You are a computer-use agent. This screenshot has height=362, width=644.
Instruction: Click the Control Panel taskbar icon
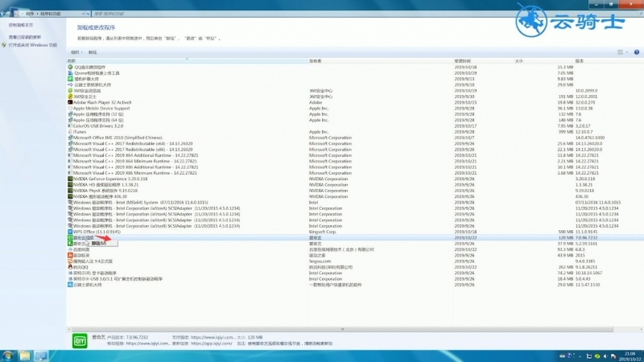coord(41,356)
